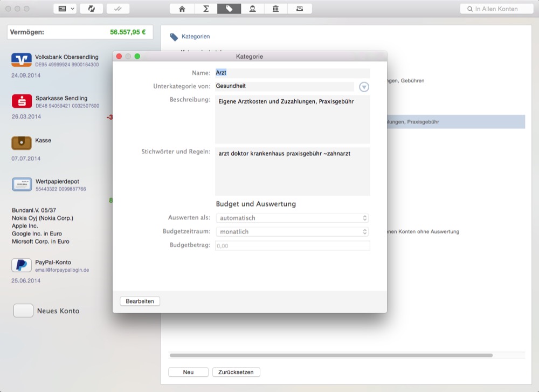Viewport: 539px width, 392px height.
Task: Click the refresh accounts toolbar icon
Action: [91, 9]
